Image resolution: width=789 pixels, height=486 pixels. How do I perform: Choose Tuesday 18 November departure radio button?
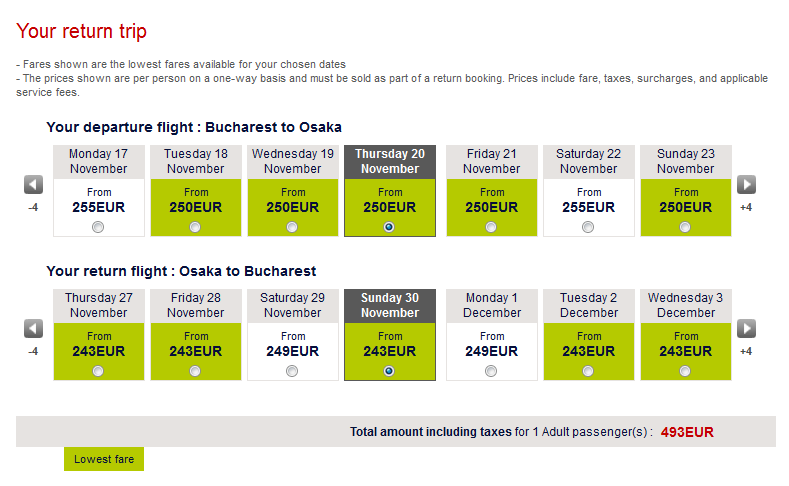(x=195, y=227)
